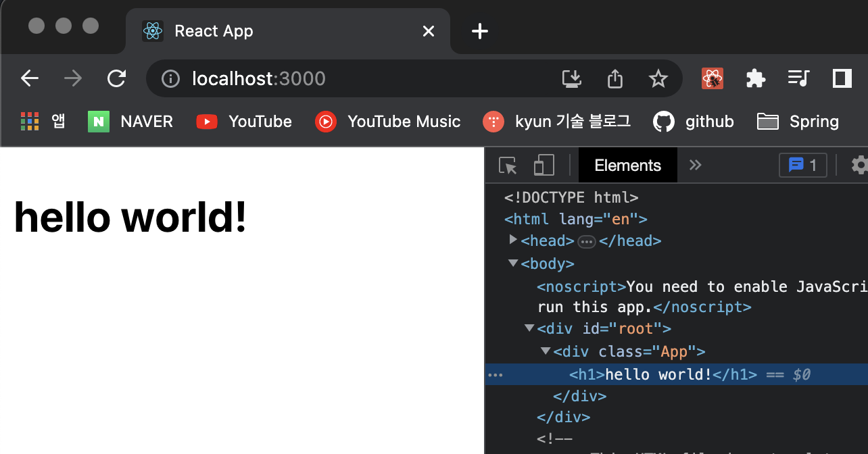Bookmark this page with the star icon
This screenshot has width=868, height=454.
tap(658, 79)
